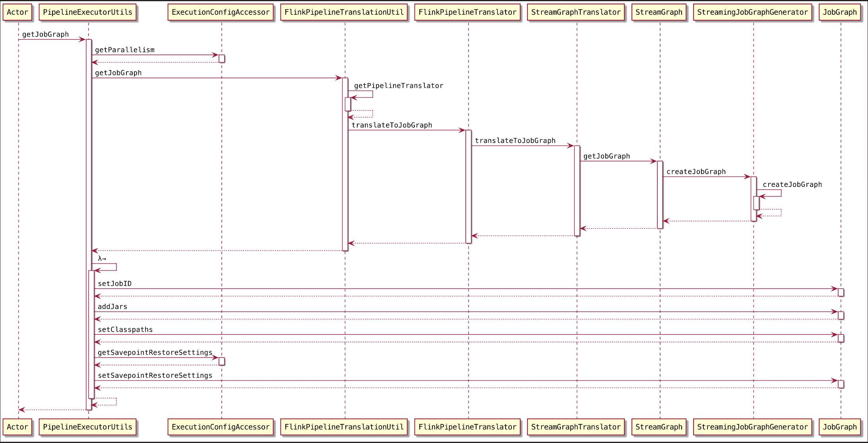Image resolution: width=868 pixels, height=443 pixels.
Task: Click the footer StreamingJobGraphGenerator participant box
Action: [753, 427]
